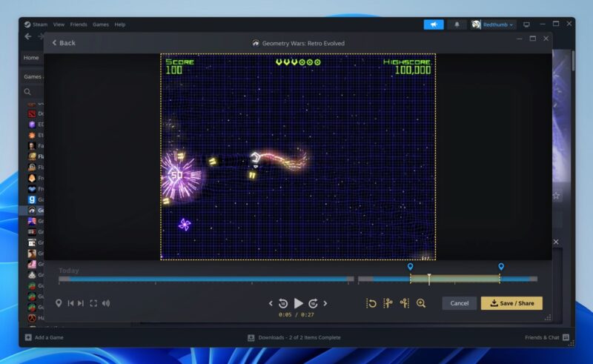Set clip end with scissors icon
The image size is (593, 364).
point(405,303)
